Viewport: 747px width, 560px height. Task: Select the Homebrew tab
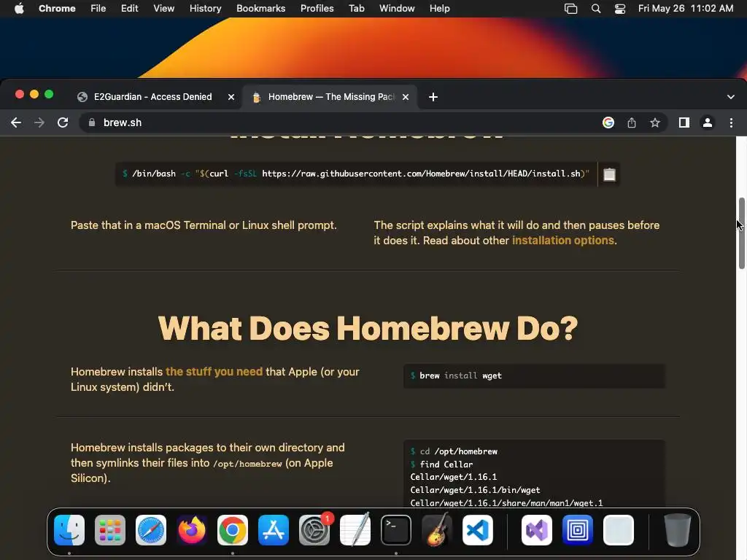tap(330, 97)
